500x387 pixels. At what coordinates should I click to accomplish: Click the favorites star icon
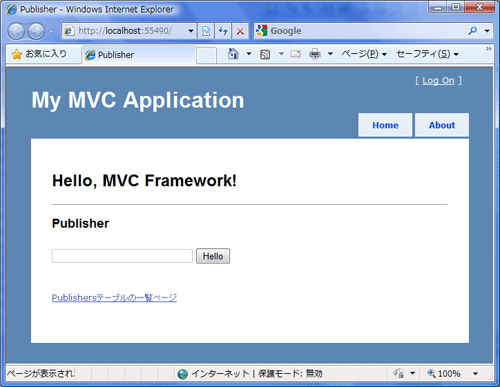(17, 54)
